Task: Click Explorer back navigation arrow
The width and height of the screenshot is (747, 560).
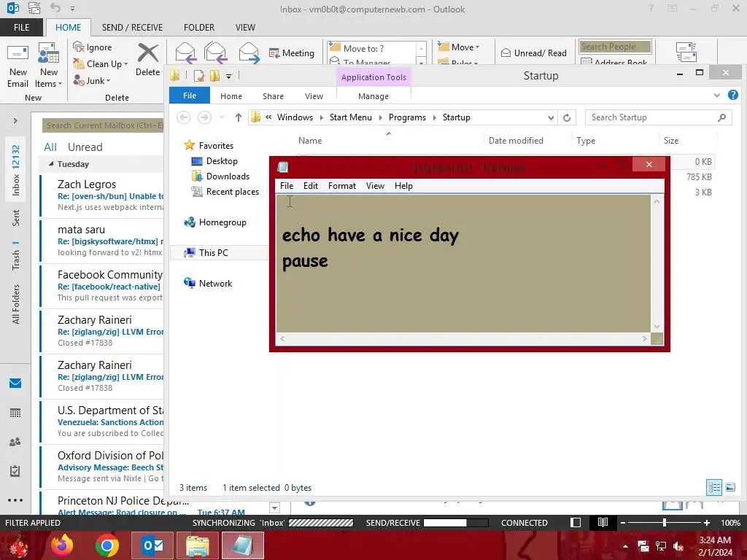Action: click(183, 117)
